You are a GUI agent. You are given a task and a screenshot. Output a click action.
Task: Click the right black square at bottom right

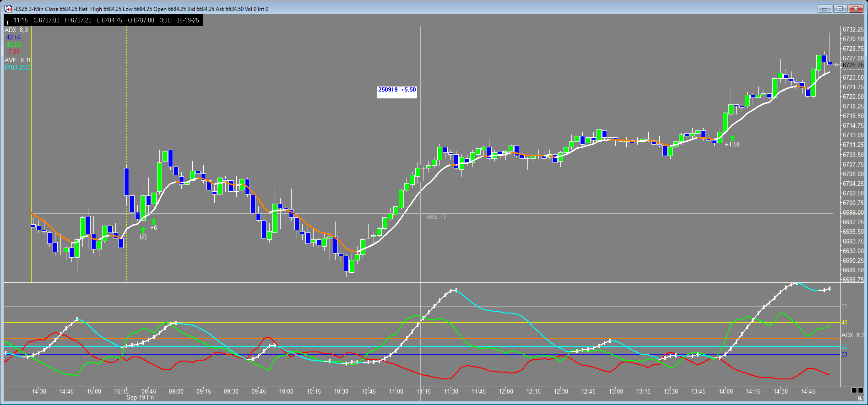(861, 390)
